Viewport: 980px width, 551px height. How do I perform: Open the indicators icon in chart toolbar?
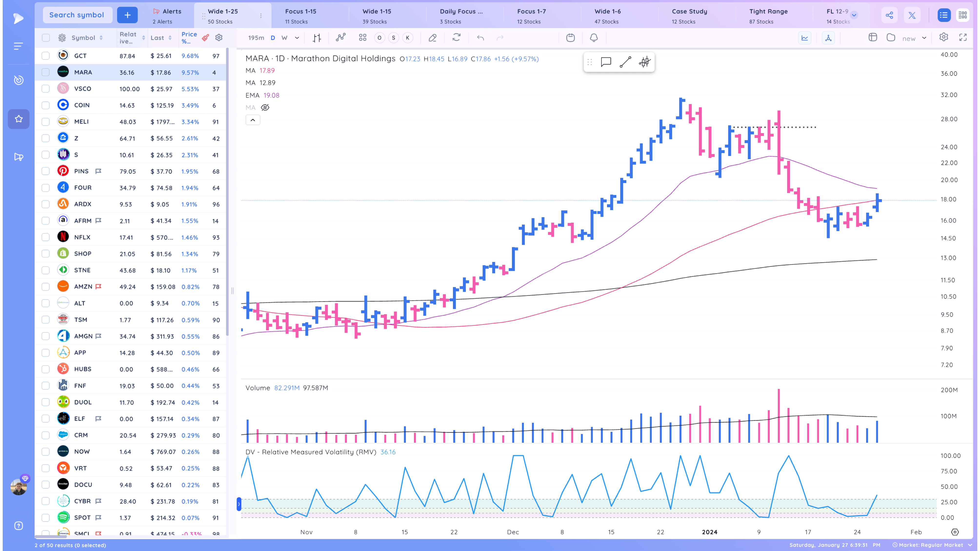(341, 37)
